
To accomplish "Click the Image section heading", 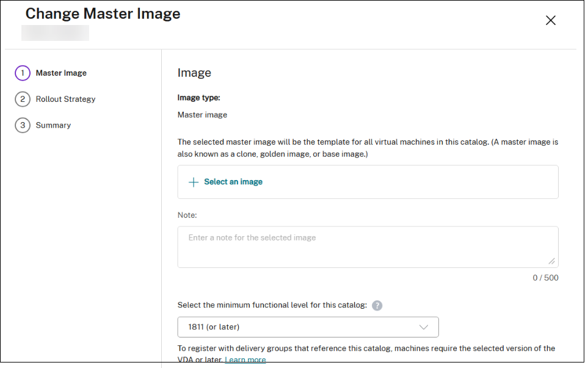I will click(194, 73).
